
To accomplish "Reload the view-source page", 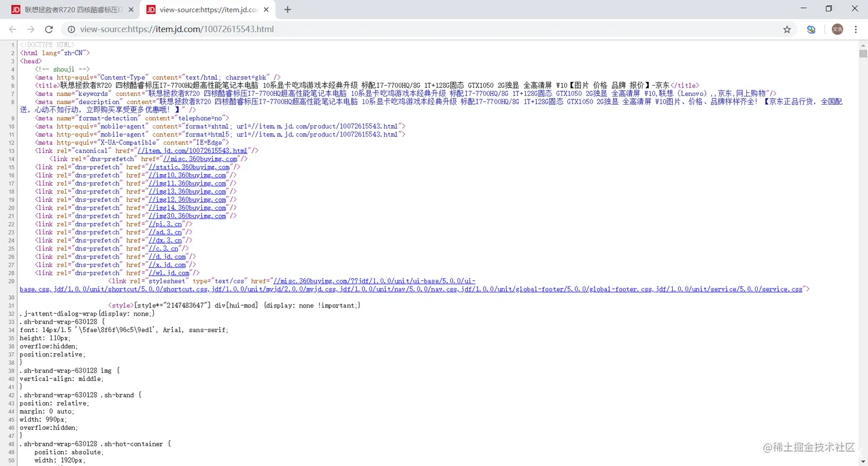I will point(49,29).
